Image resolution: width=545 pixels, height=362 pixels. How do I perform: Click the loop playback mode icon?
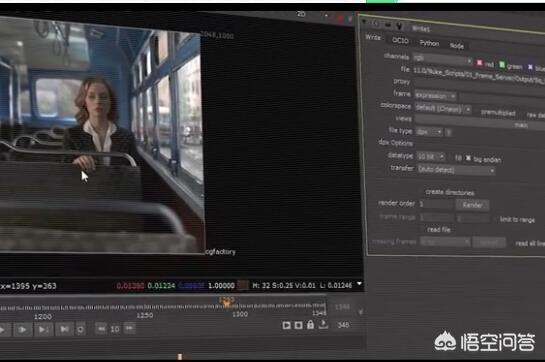click(80, 329)
